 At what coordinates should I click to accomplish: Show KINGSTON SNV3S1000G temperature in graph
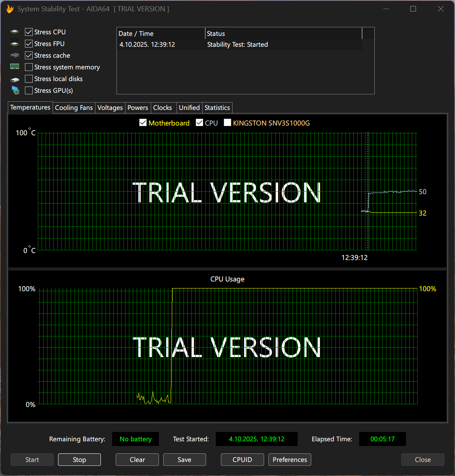pos(227,123)
